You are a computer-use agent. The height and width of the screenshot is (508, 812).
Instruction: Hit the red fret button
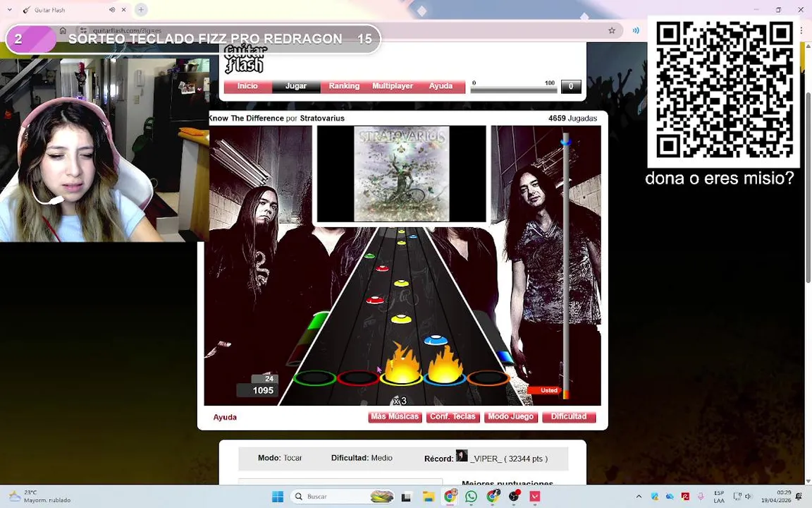[358, 378]
